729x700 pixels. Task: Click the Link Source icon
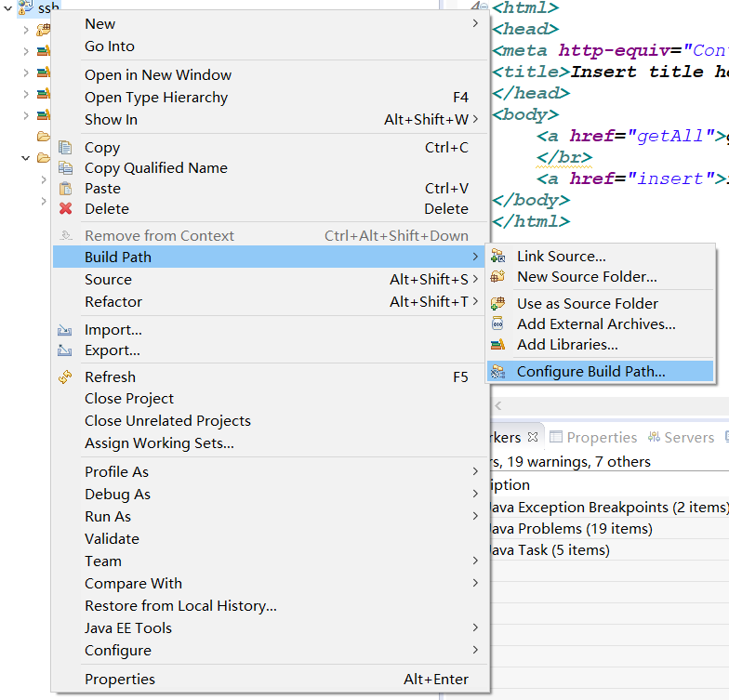498,257
